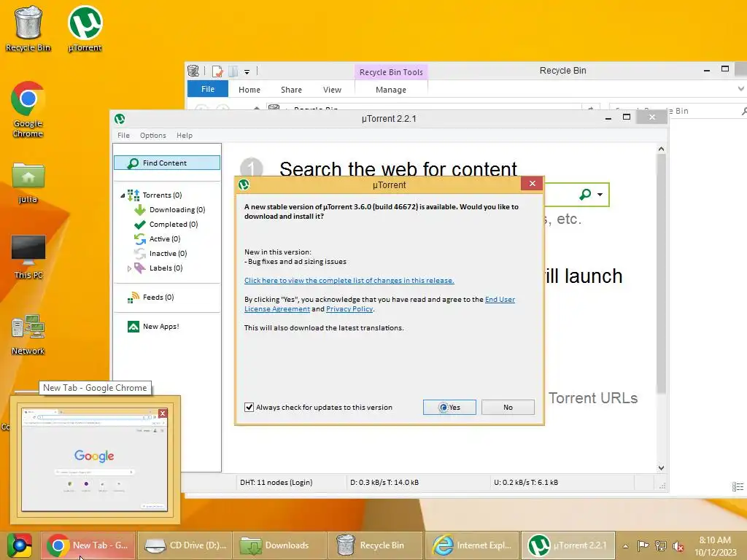The height and width of the screenshot is (560, 747).
Task: Switch to Home tab in Recycle Bin window
Action: (249, 90)
